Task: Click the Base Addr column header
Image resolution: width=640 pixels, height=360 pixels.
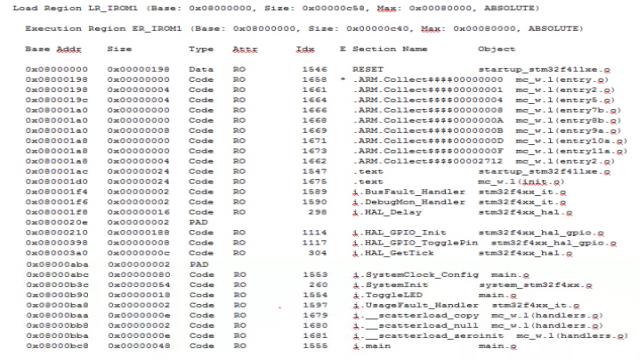Action: (x=53, y=49)
